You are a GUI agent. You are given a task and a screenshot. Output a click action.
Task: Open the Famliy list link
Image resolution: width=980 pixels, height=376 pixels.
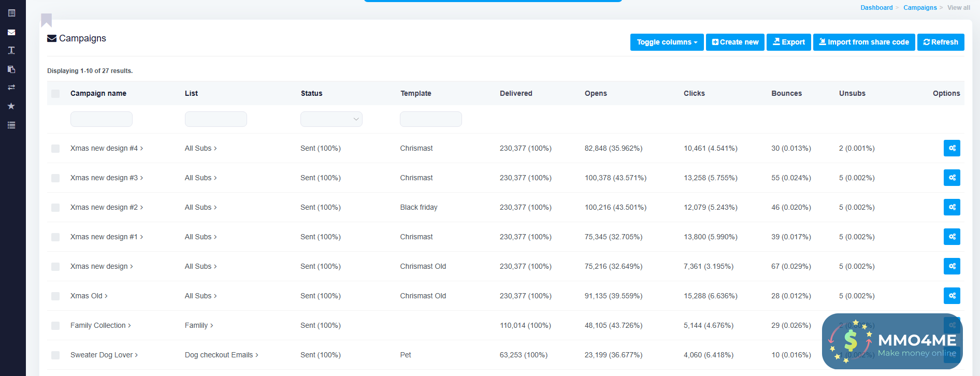point(199,325)
